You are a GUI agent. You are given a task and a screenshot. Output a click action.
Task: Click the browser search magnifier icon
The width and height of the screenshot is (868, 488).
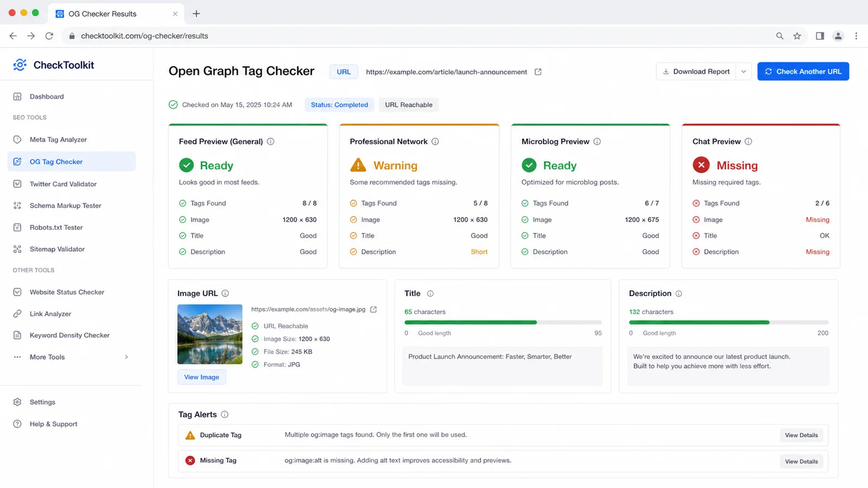pos(780,36)
